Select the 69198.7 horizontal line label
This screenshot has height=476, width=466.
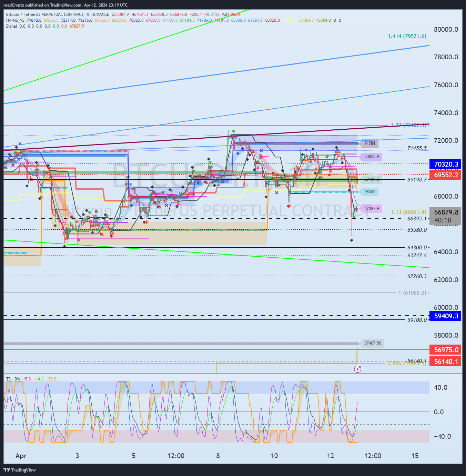pos(417,180)
